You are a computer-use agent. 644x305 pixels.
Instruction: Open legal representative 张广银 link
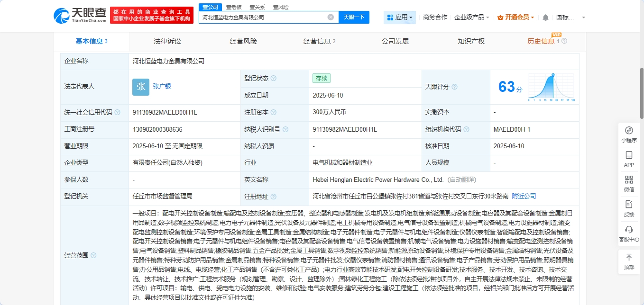(162, 86)
